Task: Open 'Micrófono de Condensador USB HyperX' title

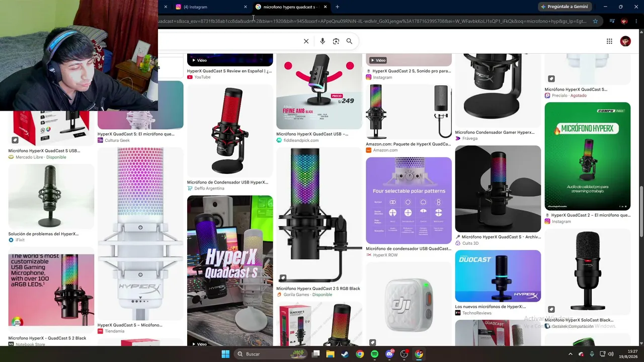Action: [227, 183]
